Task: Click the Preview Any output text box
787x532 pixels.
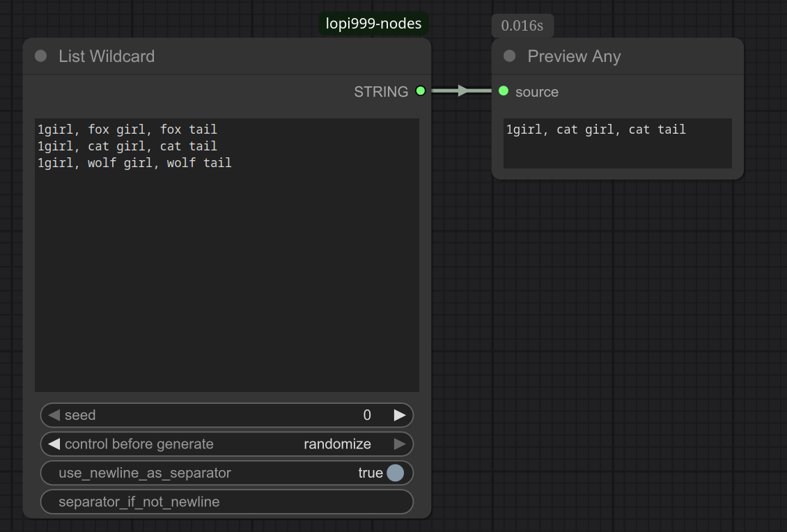Action: click(x=617, y=143)
